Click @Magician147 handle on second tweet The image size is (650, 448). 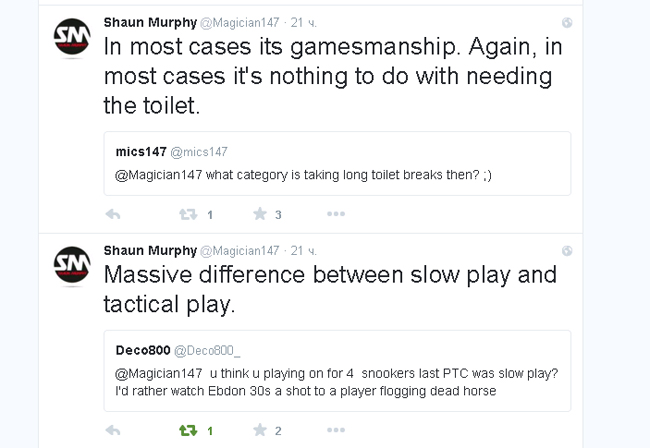pyautogui.click(x=240, y=250)
